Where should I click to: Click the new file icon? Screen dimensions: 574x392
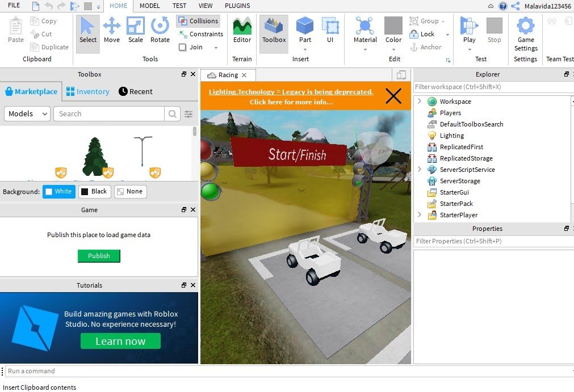point(36,6)
